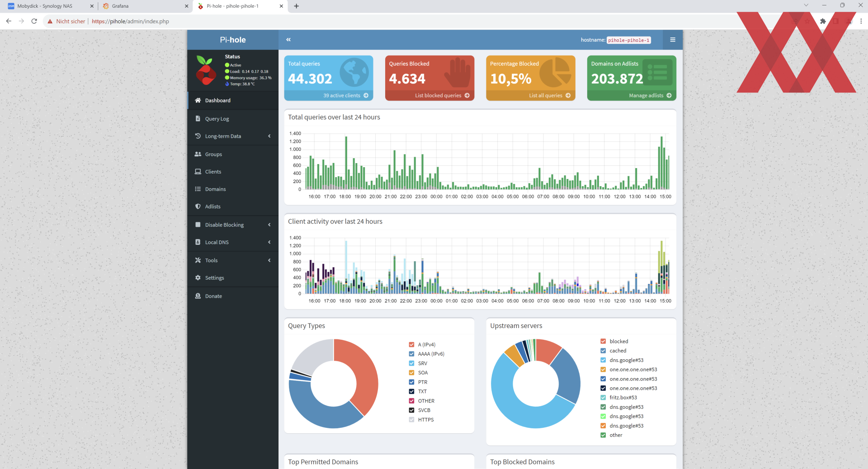This screenshot has width=868, height=469.
Task: Click tallest bar near 18:00 in Total queries chart
Action: click(x=346, y=163)
